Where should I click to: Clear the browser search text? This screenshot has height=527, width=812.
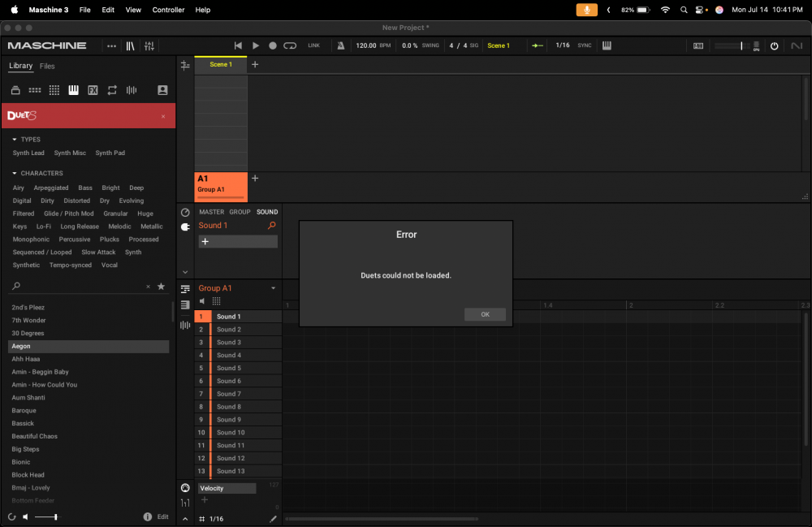click(x=148, y=287)
